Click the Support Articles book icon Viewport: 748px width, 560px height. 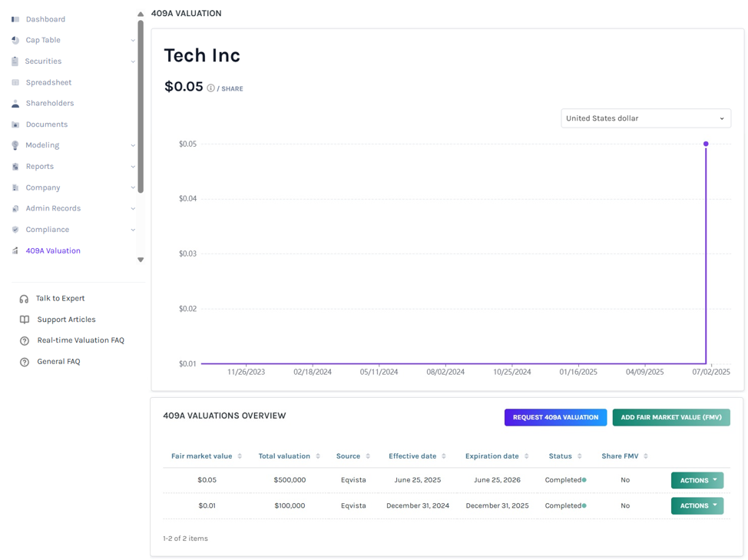point(25,320)
